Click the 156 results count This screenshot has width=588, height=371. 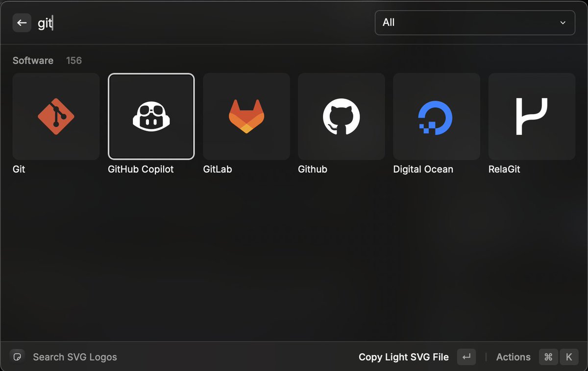pyautogui.click(x=74, y=61)
